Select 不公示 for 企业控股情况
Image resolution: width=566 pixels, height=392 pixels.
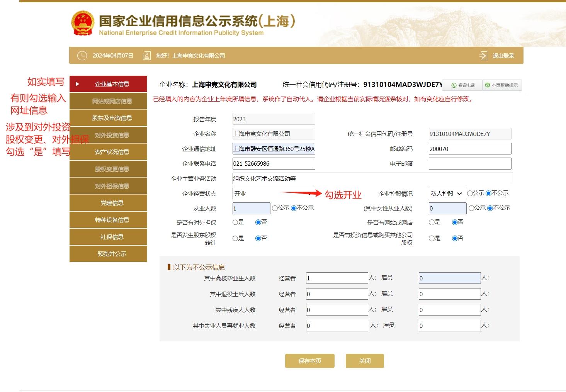(x=488, y=193)
